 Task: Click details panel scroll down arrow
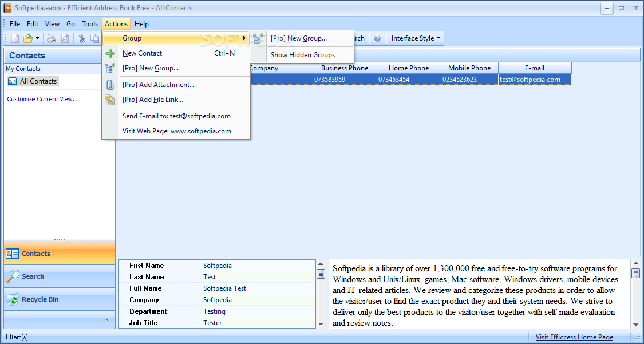point(321,324)
